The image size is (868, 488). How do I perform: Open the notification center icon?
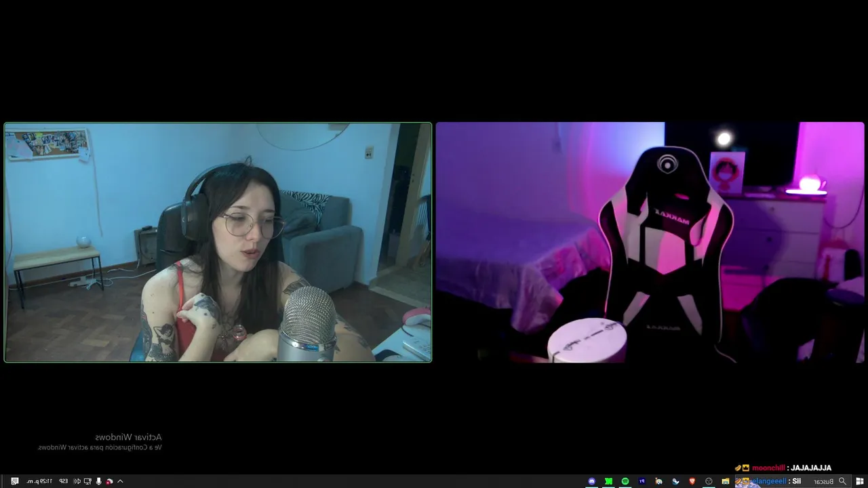[15, 481]
